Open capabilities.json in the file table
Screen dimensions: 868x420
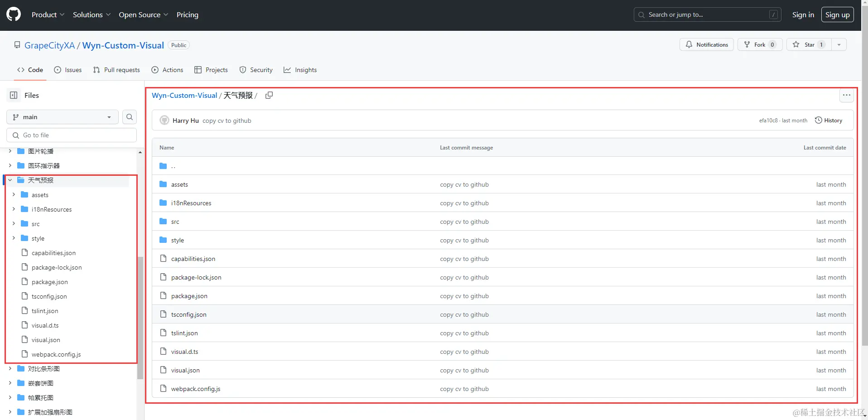click(193, 259)
